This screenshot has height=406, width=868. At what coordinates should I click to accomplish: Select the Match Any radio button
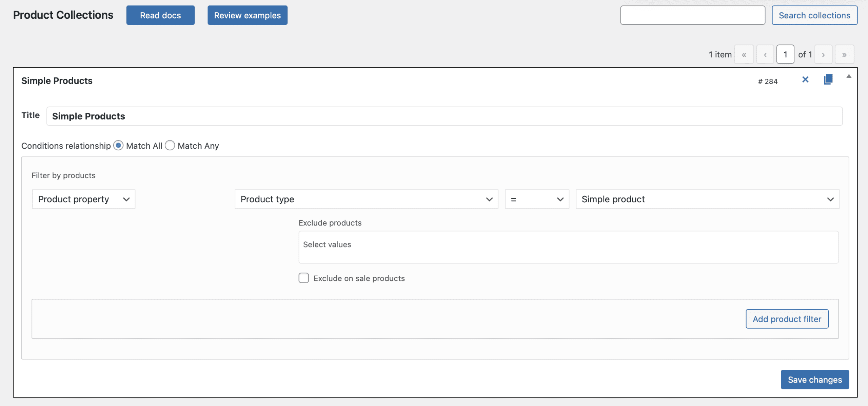click(170, 145)
